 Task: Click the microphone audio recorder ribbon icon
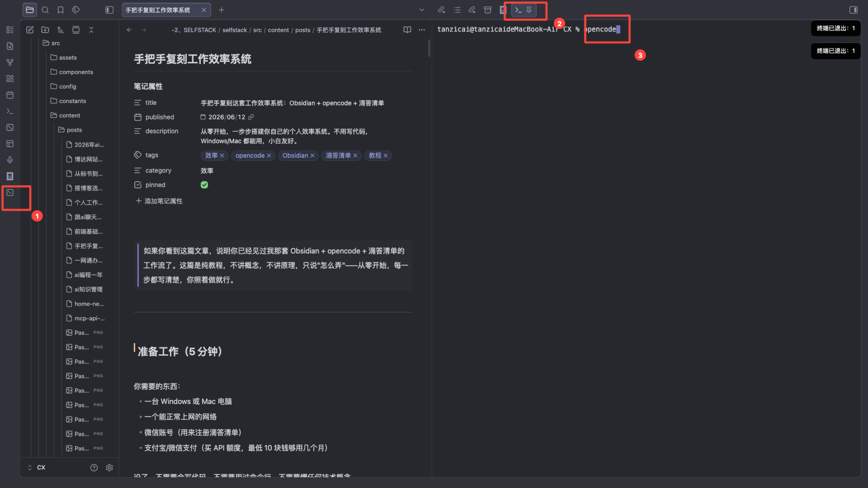click(x=10, y=160)
